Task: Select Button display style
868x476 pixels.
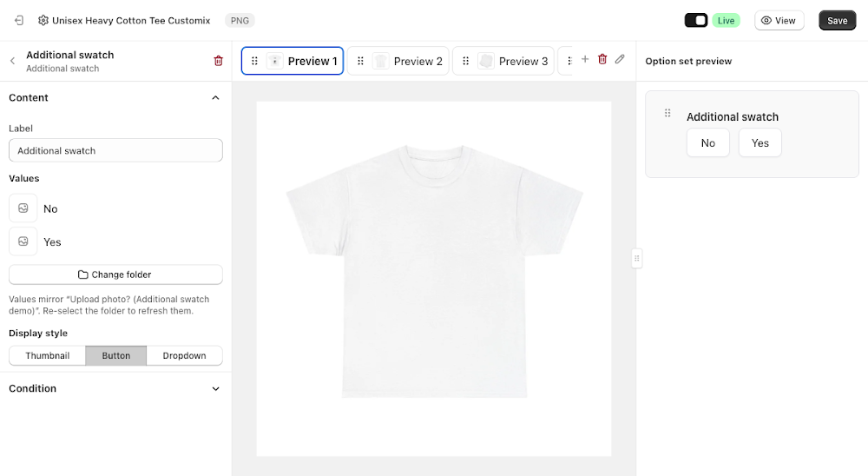Action: (116, 356)
